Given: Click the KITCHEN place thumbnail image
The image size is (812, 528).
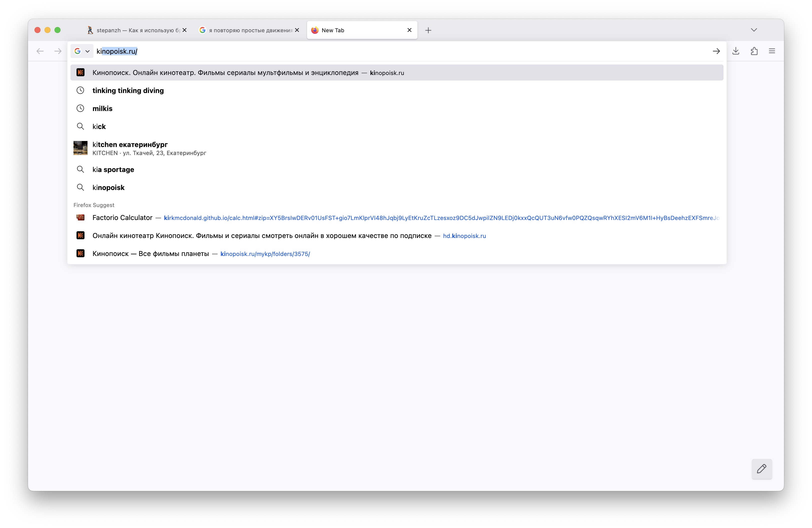Looking at the screenshot, I should click(x=80, y=148).
